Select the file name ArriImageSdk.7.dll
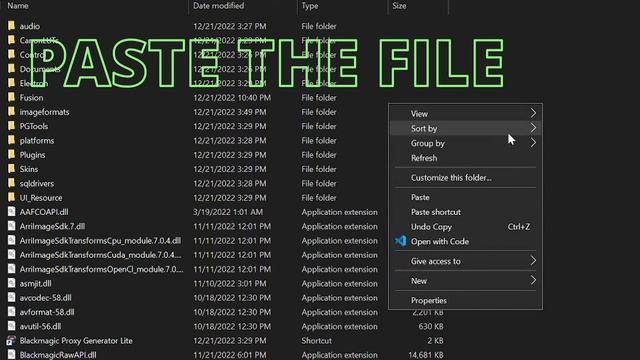This screenshot has width=640, height=360. [x=52, y=226]
